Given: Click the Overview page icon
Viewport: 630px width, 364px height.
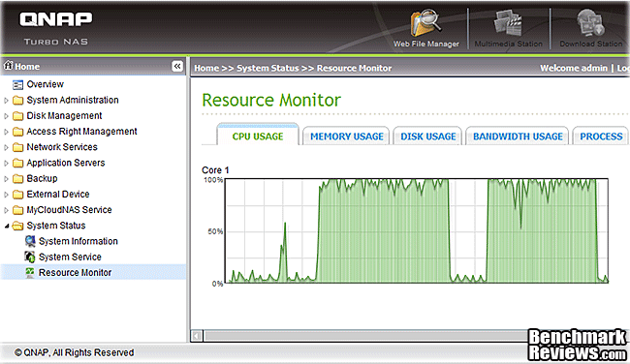Looking at the screenshot, I should pyautogui.click(x=17, y=84).
